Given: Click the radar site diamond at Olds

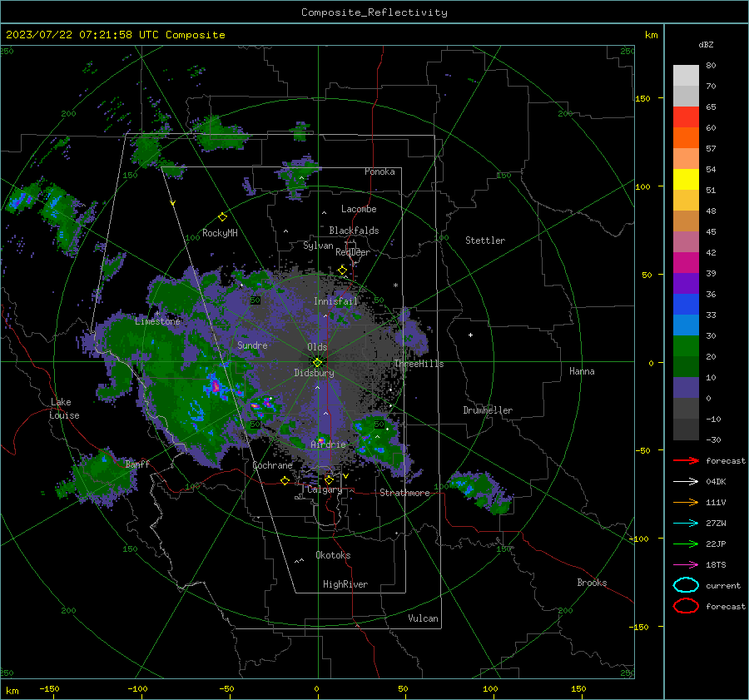Looking at the screenshot, I should [318, 362].
